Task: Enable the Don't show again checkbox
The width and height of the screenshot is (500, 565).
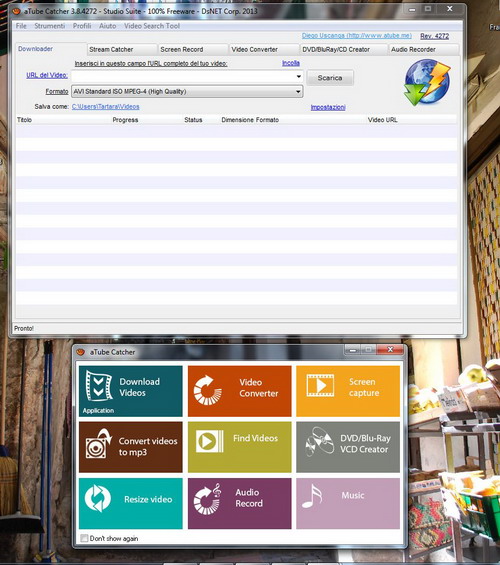Action: coord(84,538)
